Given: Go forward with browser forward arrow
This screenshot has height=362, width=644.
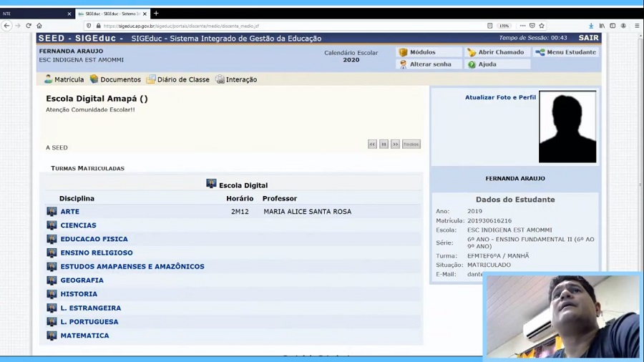Looking at the screenshot, I should [x=18, y=26].
